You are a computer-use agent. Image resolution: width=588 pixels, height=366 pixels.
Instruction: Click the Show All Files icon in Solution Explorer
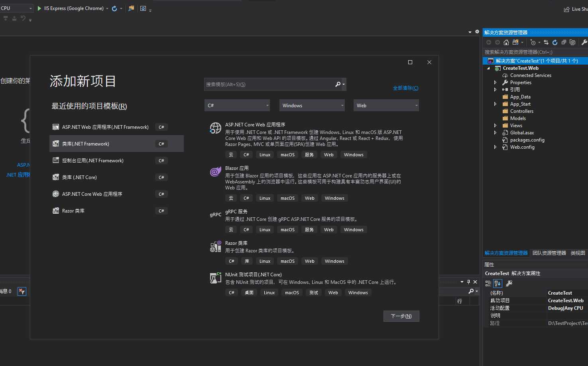(x=572, y=42)
